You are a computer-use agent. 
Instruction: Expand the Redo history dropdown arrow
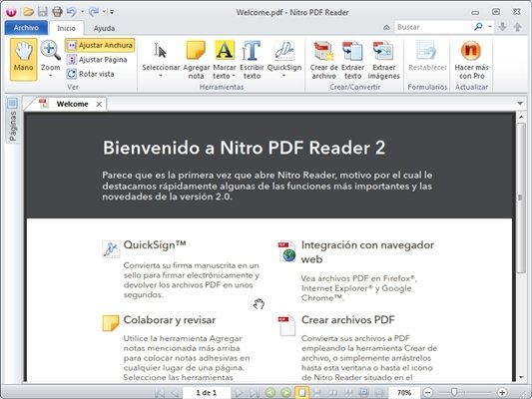[x=104, y=12]
